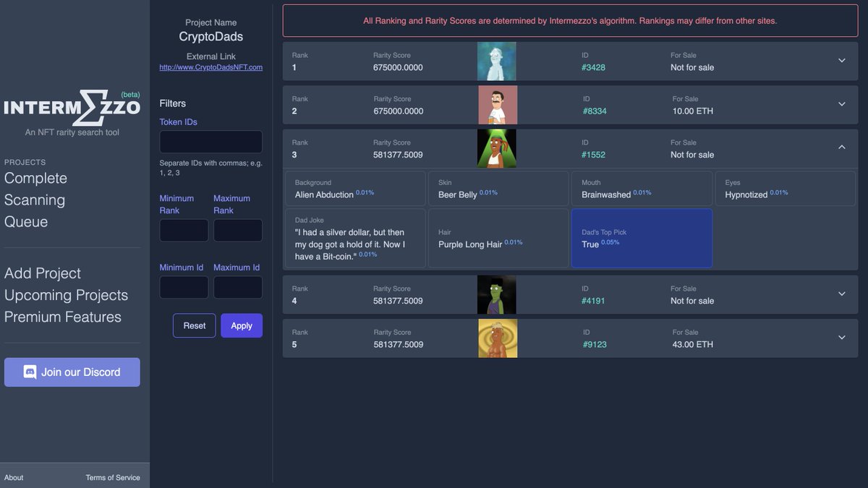This screenshot has width=868, height=488.
Task: Expand the rank 1 row chevron
Action: pos(842,61)
